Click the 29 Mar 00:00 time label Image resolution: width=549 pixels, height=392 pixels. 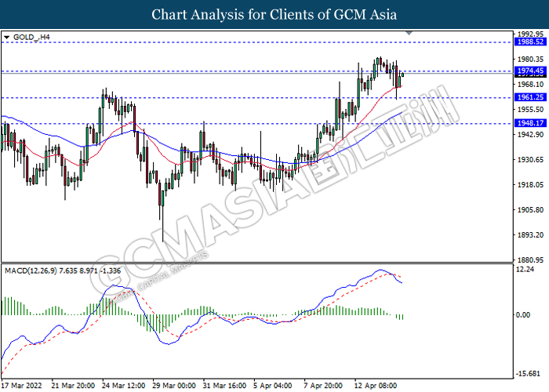[x=174, y=386]
